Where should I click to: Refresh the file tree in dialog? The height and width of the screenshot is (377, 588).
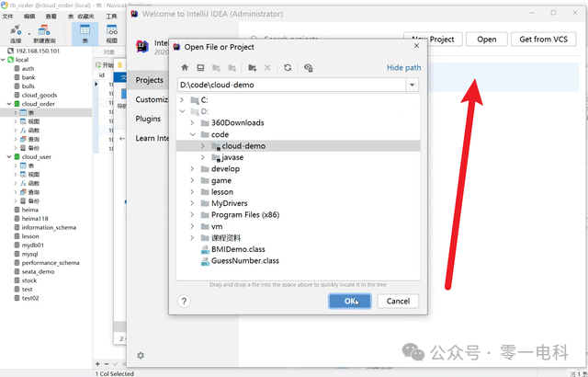point(288,67)
